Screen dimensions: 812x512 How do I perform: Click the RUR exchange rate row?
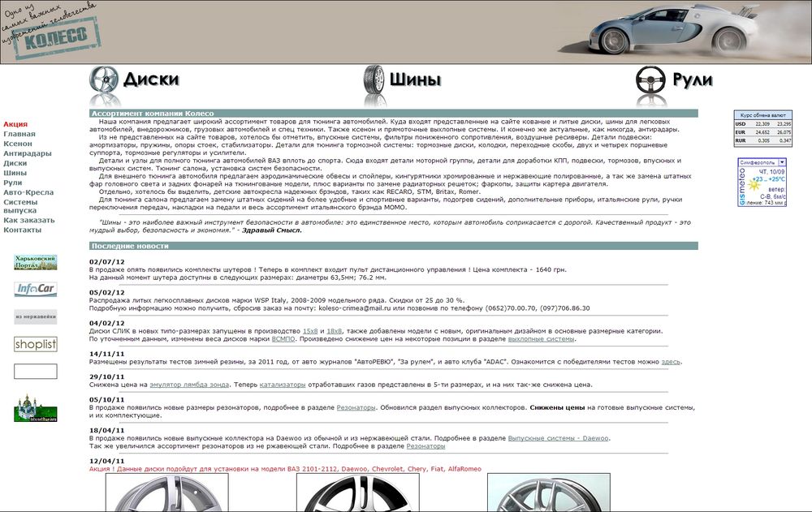click(x=762, y=140)
